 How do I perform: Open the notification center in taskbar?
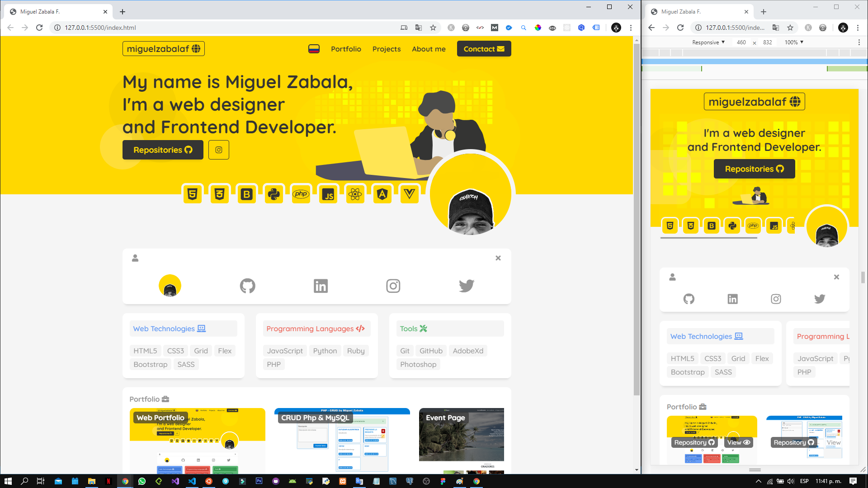[x=853, y=481]
